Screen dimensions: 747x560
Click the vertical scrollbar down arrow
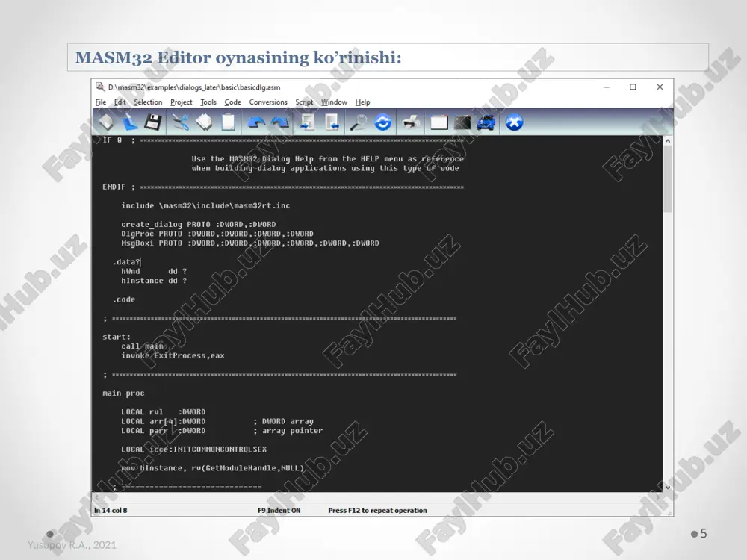coord(667,487)
